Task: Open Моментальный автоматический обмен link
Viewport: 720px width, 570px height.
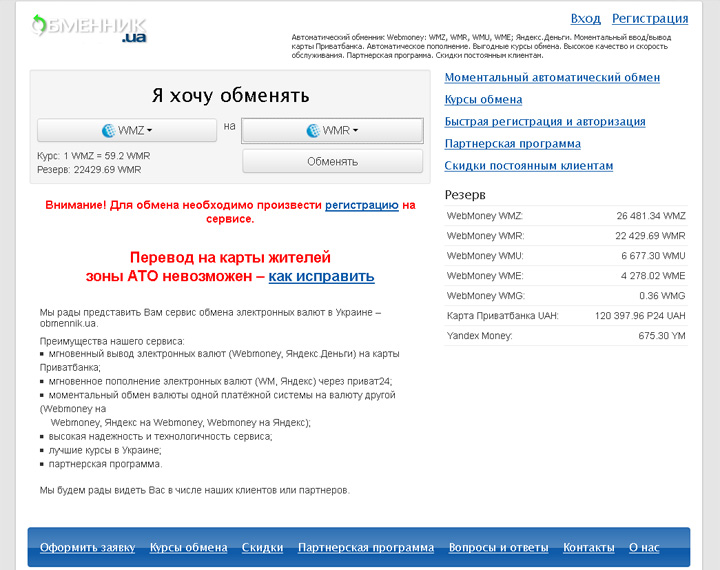Action: [x=552, y=77]
